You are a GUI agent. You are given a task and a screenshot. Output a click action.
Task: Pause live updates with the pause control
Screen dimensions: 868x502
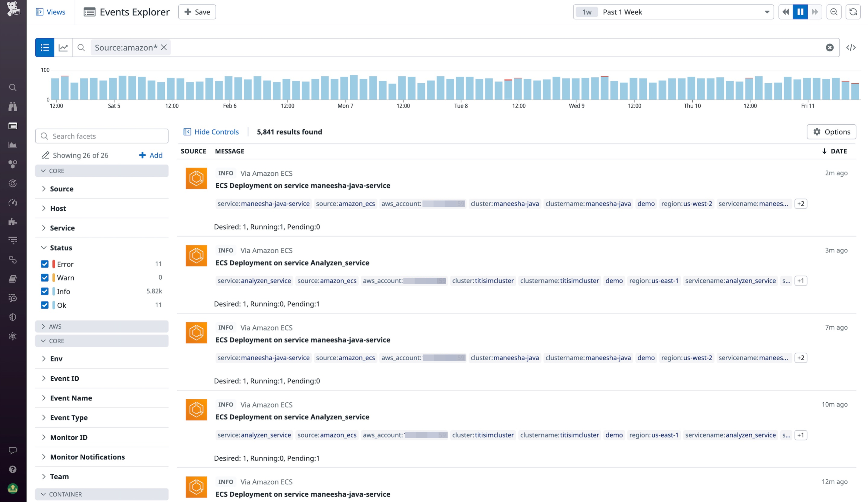coord(800,12)
